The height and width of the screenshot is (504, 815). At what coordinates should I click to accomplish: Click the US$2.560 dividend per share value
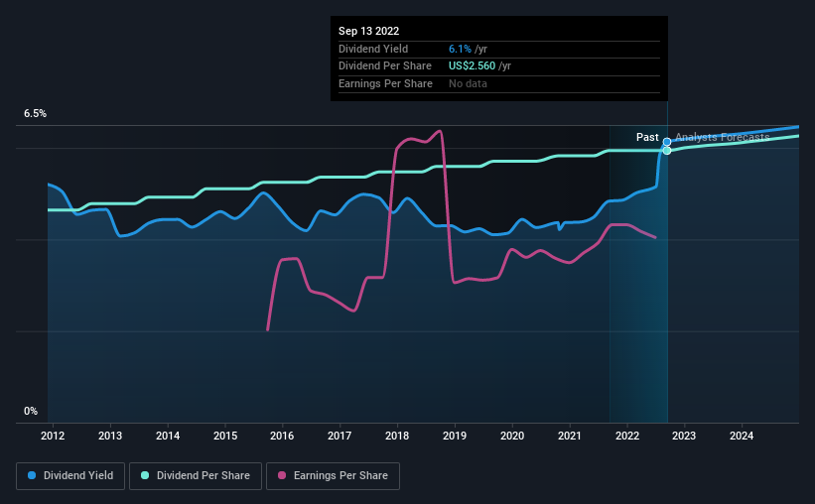pyautogui.click(x=472, y=66)
